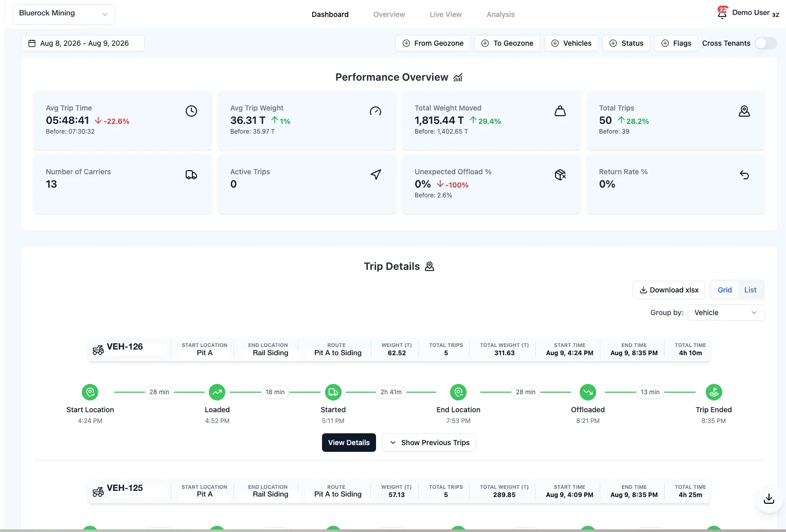This screenshot has height=532, width=786.
Task: Click the Active Trips navigation arrow icon
Action: click(376, 175)
